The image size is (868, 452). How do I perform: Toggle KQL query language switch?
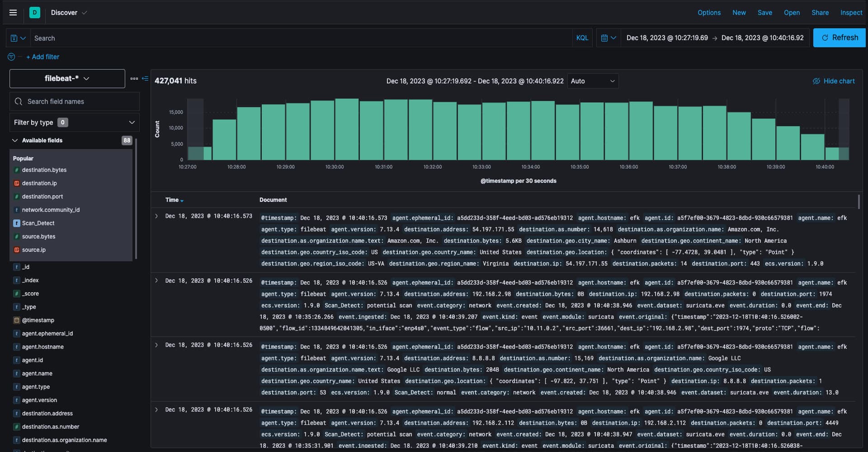(582, 38)
